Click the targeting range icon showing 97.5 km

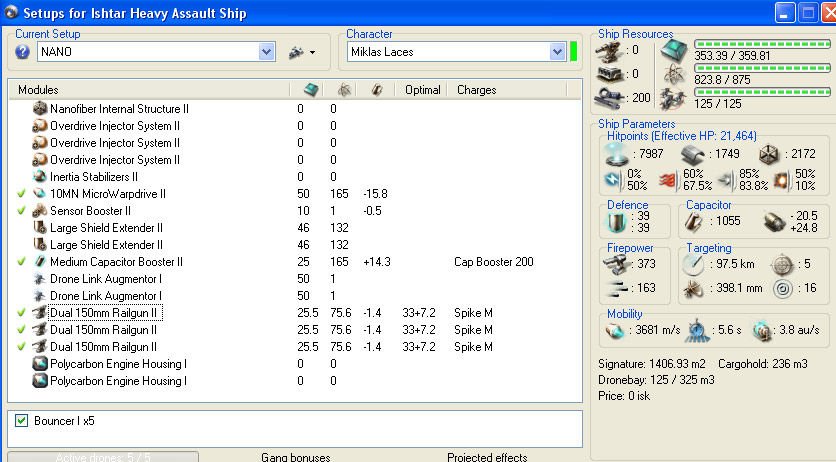[694, 263]
